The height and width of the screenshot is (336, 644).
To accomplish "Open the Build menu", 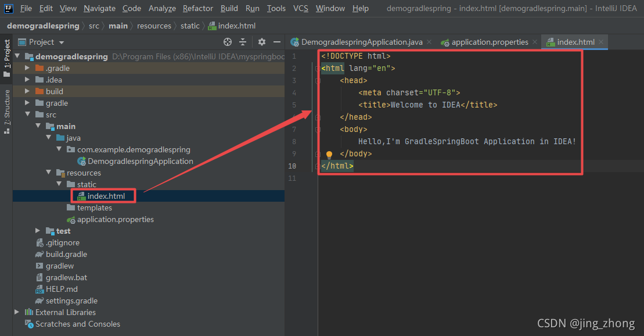I will [x=229, y=8].
